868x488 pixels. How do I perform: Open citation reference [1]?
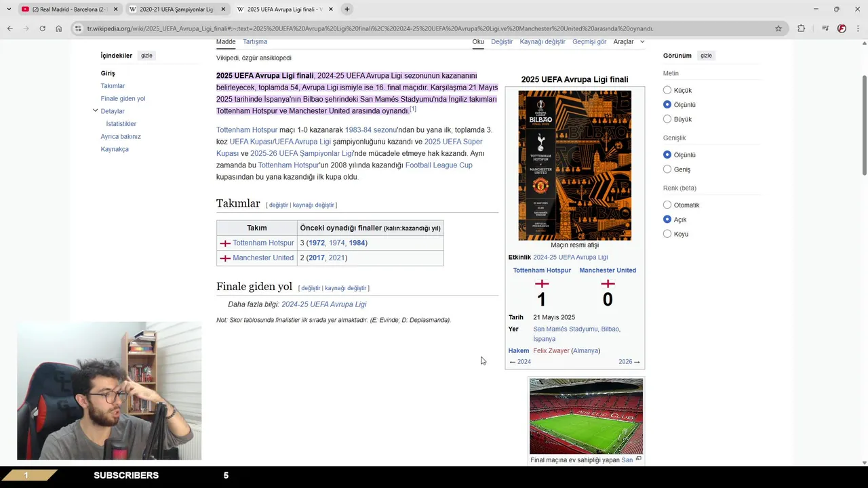[412, 109]
